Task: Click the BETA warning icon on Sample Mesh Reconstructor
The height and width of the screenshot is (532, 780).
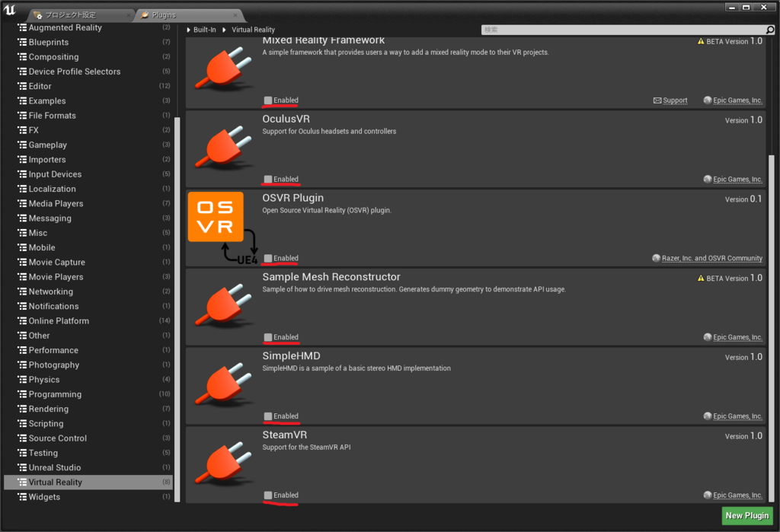Action: 701,279
